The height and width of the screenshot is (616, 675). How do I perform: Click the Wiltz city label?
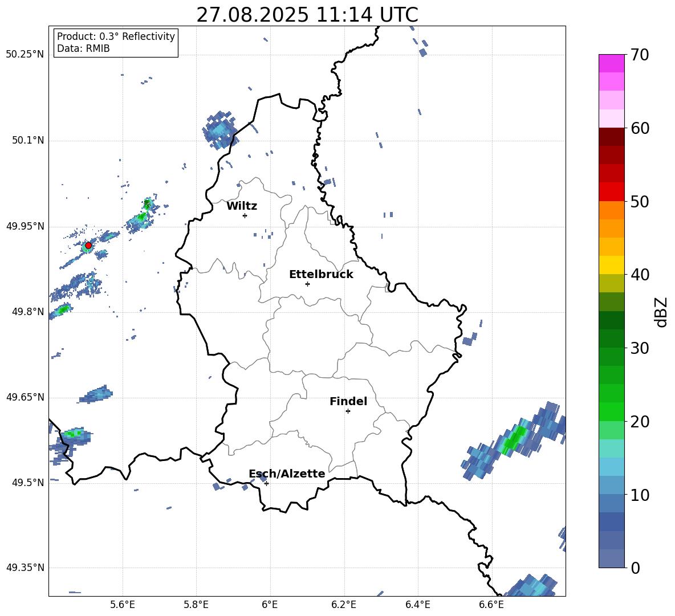click(x=242, y=206)
